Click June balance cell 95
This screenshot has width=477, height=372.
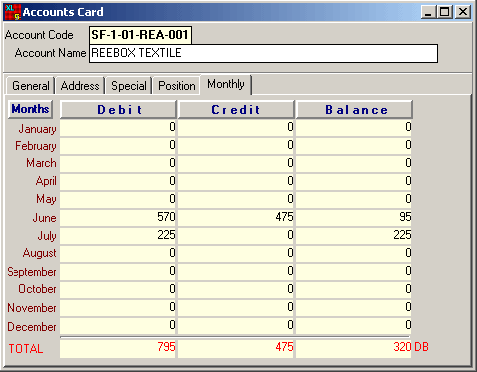(354, 217)
